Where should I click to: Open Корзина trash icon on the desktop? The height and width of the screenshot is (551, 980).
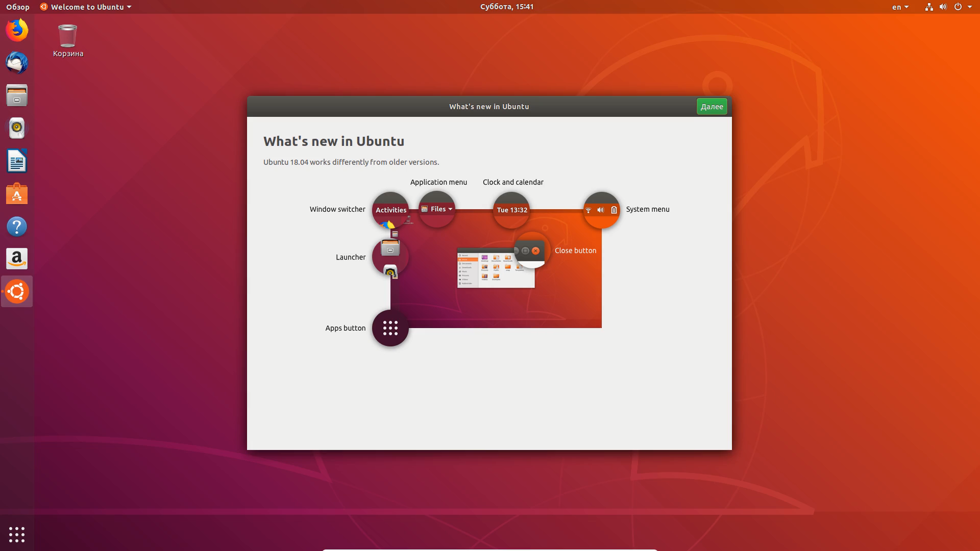(x=68, y=36)
